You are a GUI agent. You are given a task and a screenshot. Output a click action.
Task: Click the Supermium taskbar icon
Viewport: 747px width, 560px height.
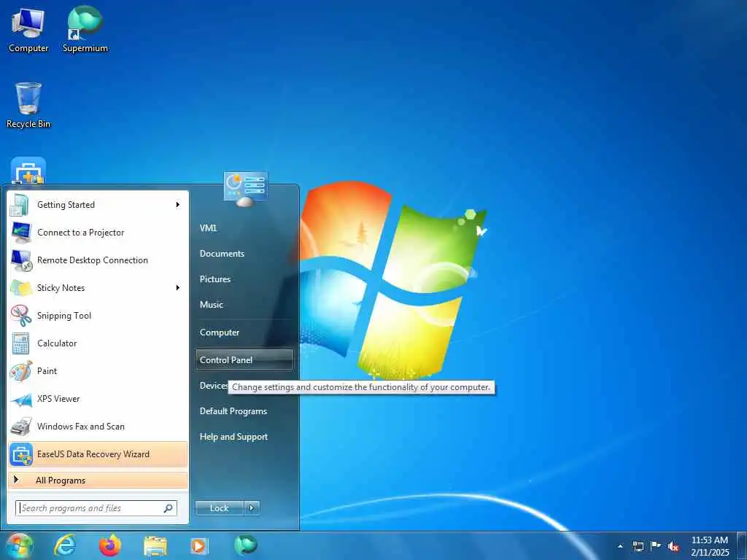point(245,545)
